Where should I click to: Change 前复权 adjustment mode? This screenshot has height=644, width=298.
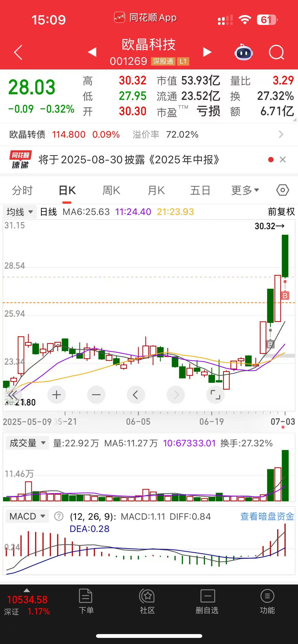(x=281, y=212)
